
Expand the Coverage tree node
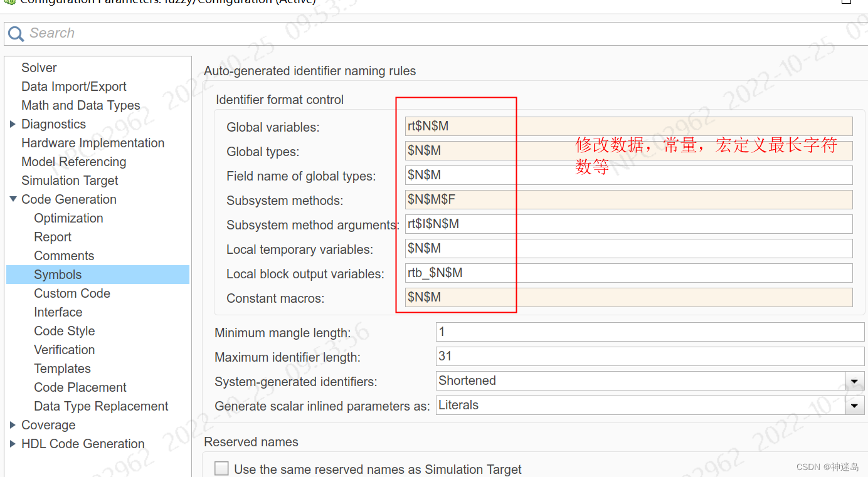(13, 425)
